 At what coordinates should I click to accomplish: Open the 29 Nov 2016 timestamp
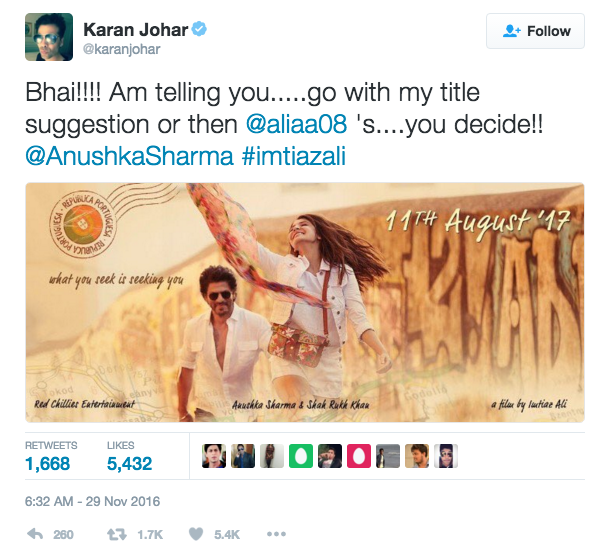pyautogui.click(x=92, y=501)
